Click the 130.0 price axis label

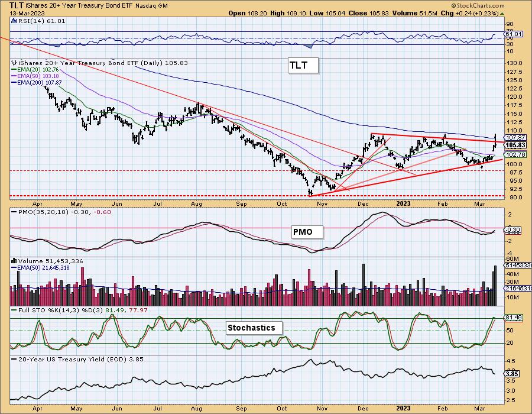[515, 63]
